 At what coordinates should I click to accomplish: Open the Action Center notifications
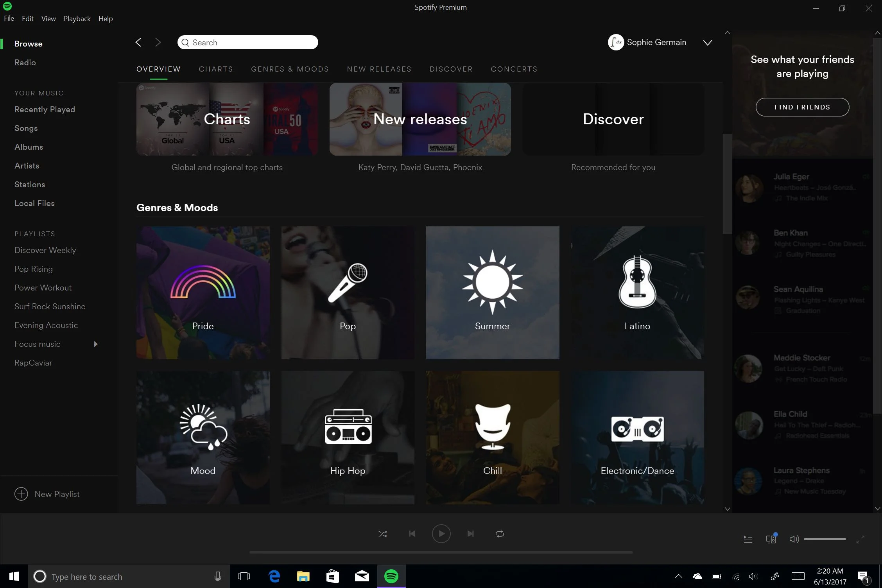pos(863,577)
